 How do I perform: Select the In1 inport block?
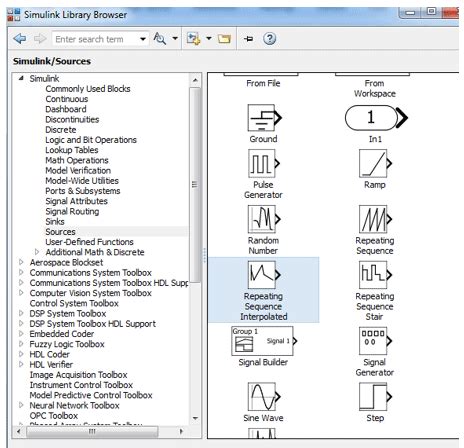376,118
